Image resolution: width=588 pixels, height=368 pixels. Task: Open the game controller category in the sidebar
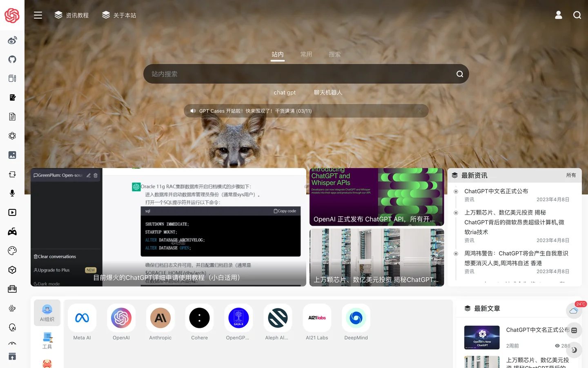[12, 231]
